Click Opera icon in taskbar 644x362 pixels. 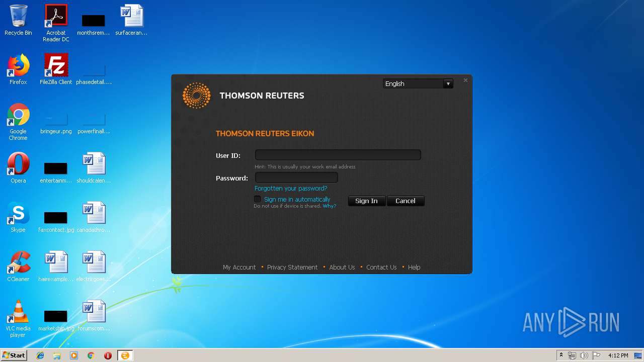tap(108, 355)
